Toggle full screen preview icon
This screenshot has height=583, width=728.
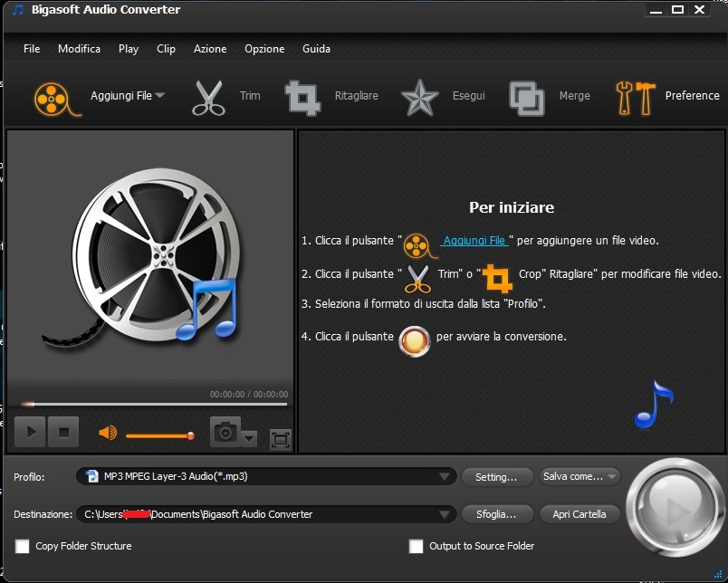pyautogui.click(x=281, y=440)
